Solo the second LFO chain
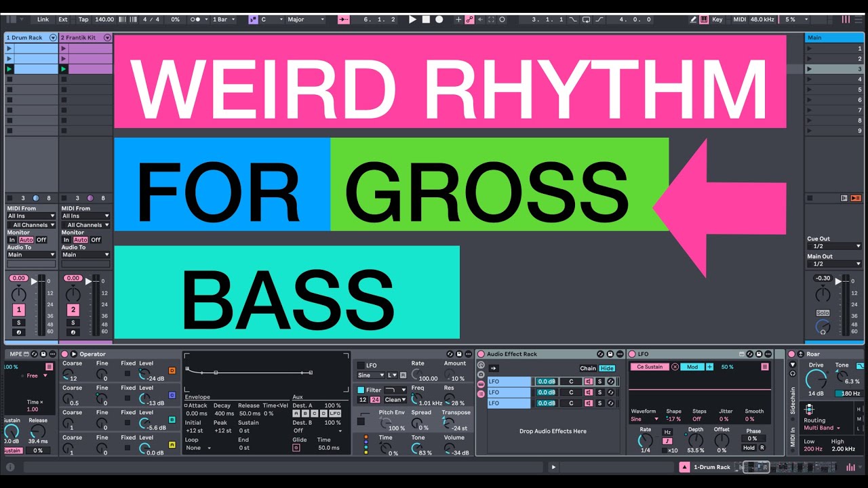This screenshot has height=488, width=868. pyautogui.click(x=599, y=392)
